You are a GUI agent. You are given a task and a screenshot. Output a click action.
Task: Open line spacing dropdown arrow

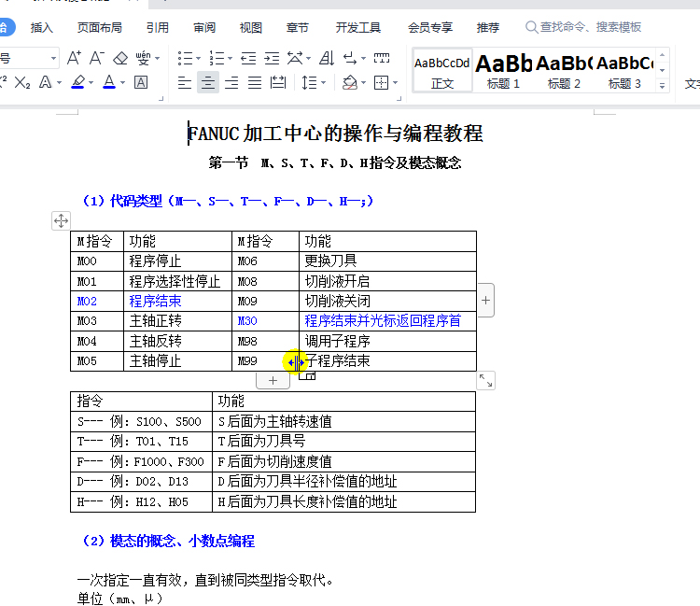[323, 83]
